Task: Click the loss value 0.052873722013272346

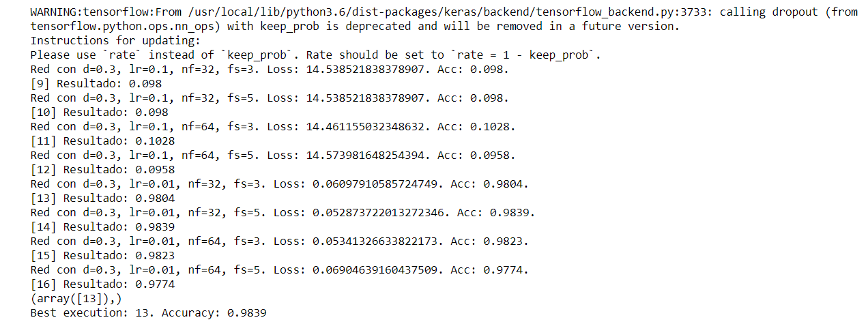Action: [381, 212]
